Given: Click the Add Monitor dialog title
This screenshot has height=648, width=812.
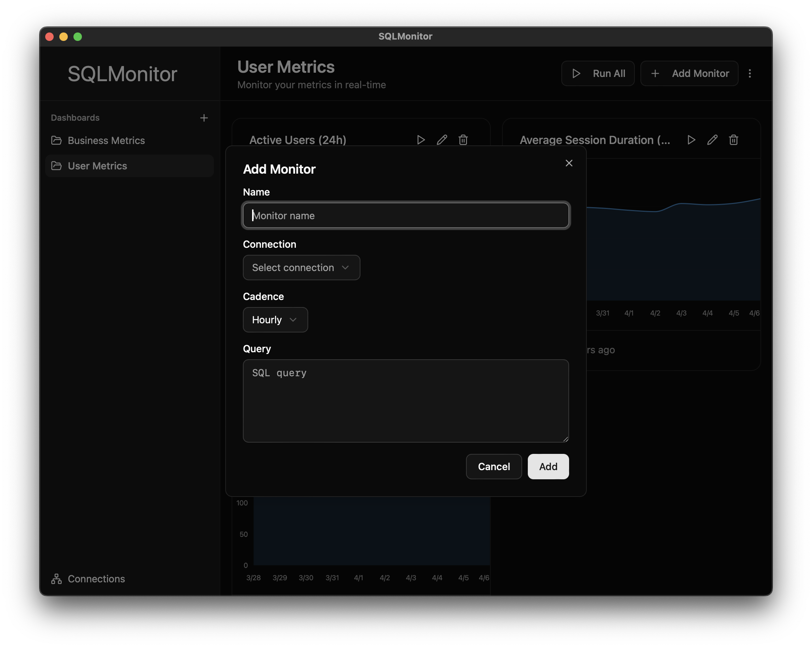Looking at the screenshot, I should tap(279, 169).
